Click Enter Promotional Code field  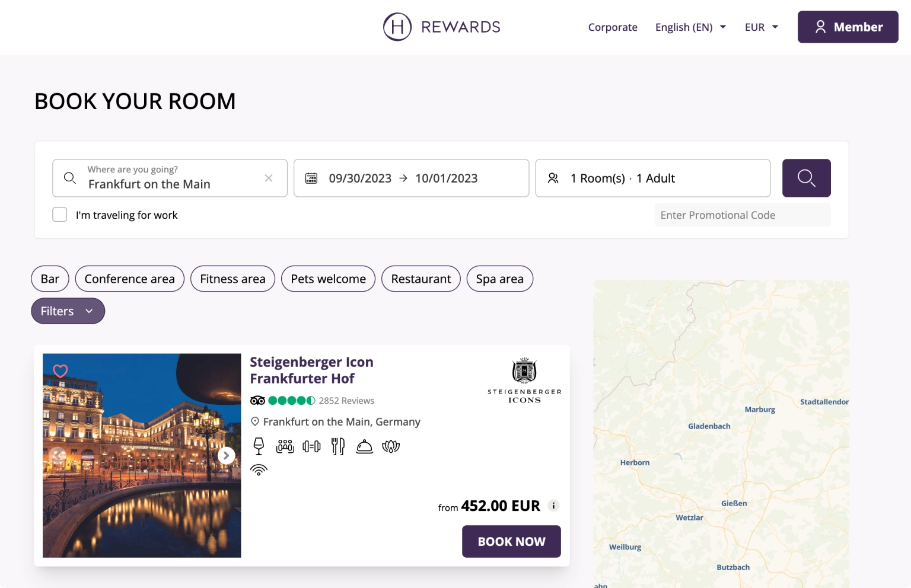coord(743,215)
